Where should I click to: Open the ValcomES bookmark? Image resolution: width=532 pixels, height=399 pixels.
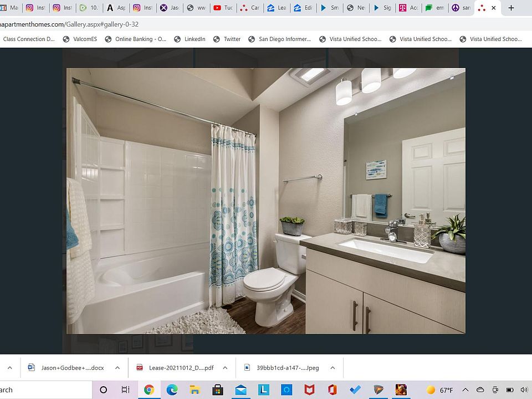point(80,39)
